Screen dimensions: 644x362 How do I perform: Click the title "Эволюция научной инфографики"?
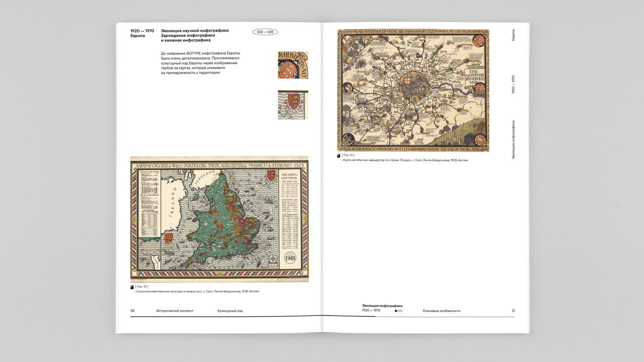click(195, 30)
